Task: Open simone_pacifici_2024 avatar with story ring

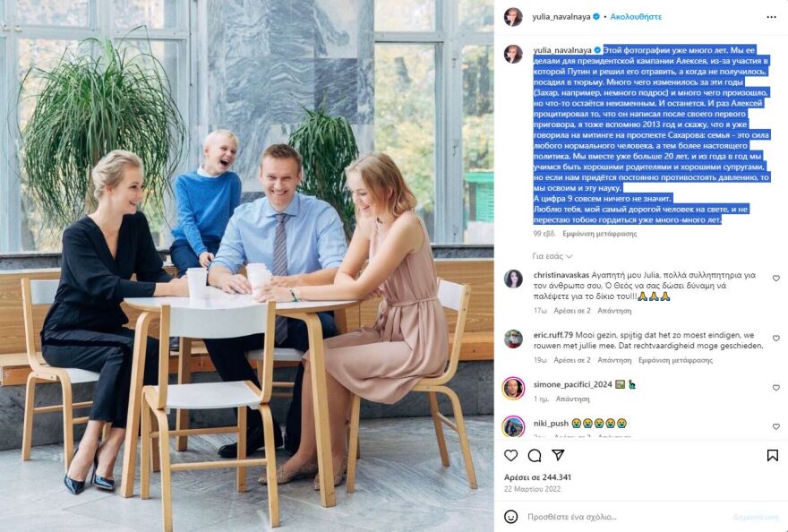Action: (513, 388)
